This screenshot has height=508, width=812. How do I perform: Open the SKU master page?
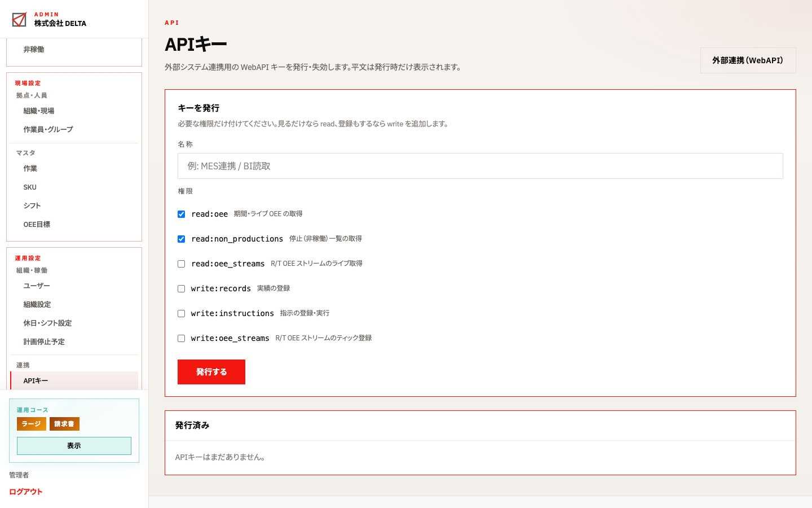74,187
